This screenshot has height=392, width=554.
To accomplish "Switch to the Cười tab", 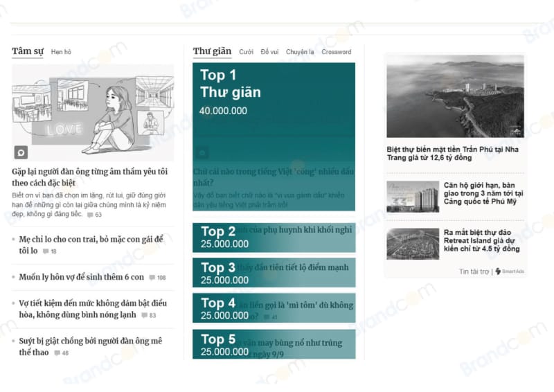I will click(x=246, y=52).
